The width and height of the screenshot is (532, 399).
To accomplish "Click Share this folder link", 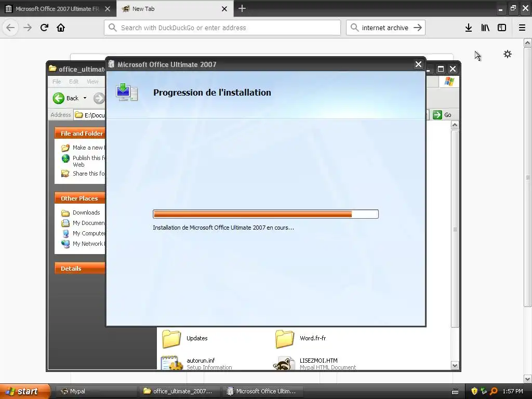I will 83,174.
